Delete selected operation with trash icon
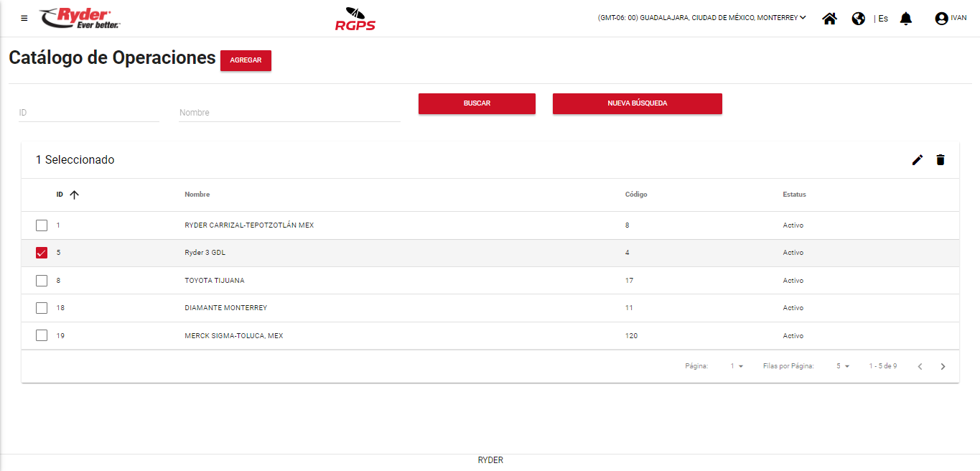980x471 pixels. pyautogui.click(x=941, y=160)
